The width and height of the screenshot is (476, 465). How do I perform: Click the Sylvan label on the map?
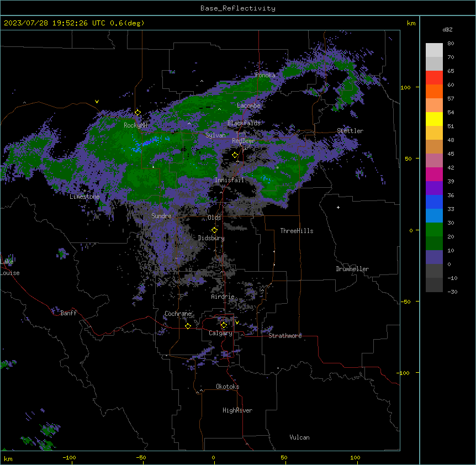pyautogui.click(x=215, y=135)
